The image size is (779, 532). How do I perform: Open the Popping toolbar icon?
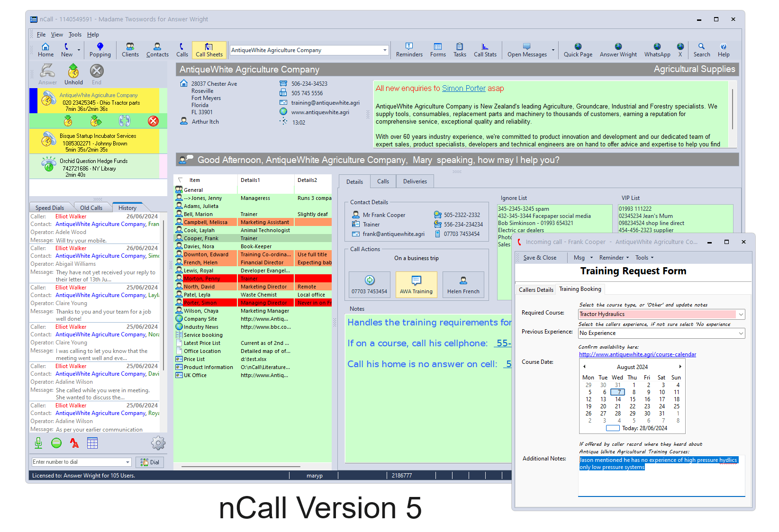[x=100, y=50]
